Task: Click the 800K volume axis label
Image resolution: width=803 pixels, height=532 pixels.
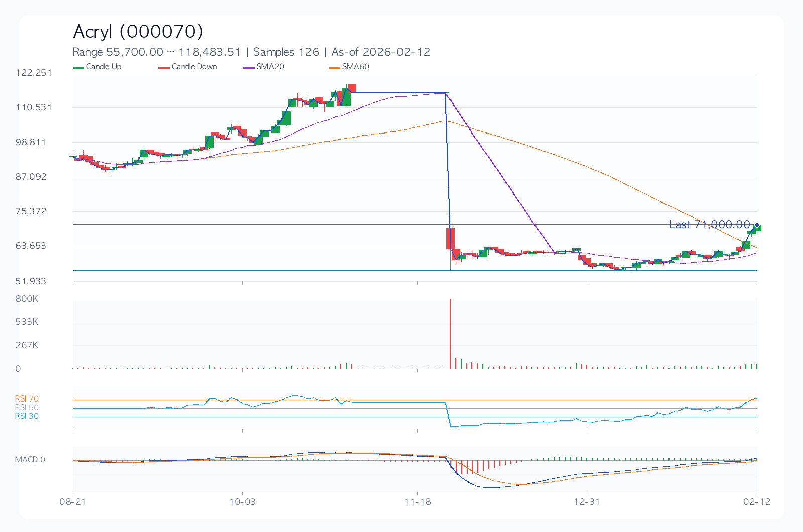Action: coord(27,299)
